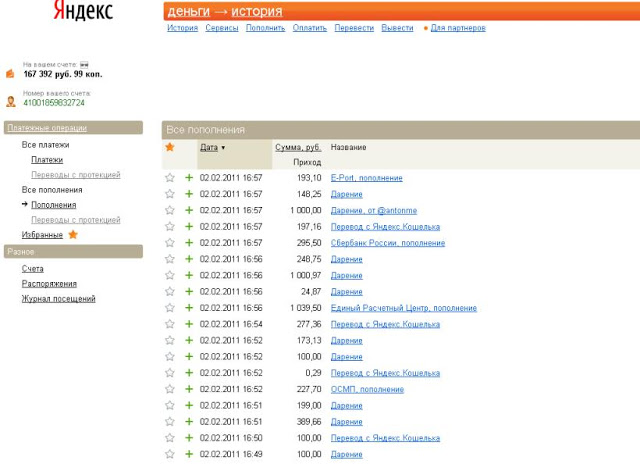Star the Единый Расчетный Центр row
Viewport: 640px width, 464px height.
pyautogui.click(x=170, y=308)
